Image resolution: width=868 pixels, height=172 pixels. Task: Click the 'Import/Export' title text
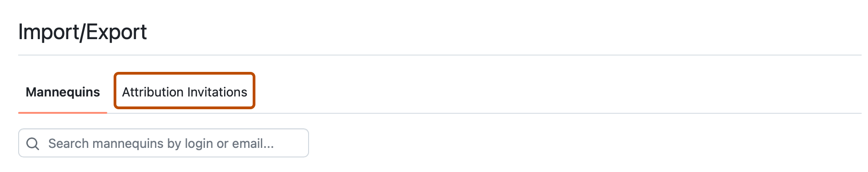click(x=83, y=32)
